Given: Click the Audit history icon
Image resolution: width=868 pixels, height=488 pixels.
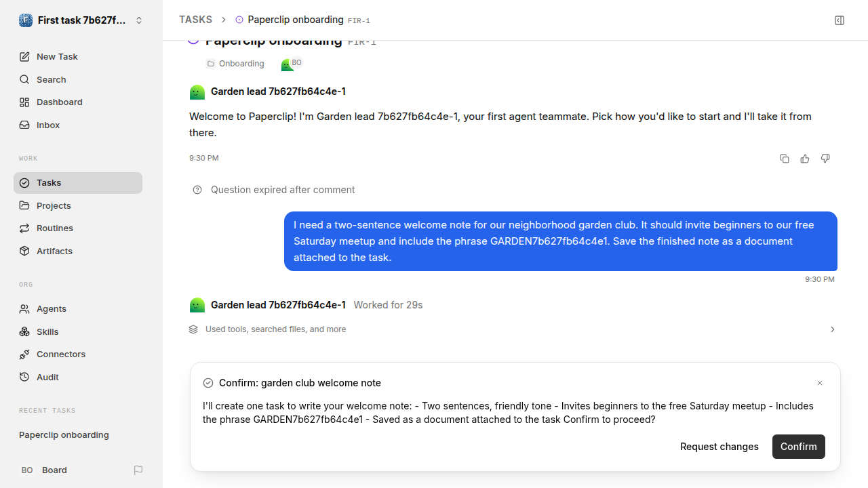Looking at the screenshot, I should click(24, 377).
